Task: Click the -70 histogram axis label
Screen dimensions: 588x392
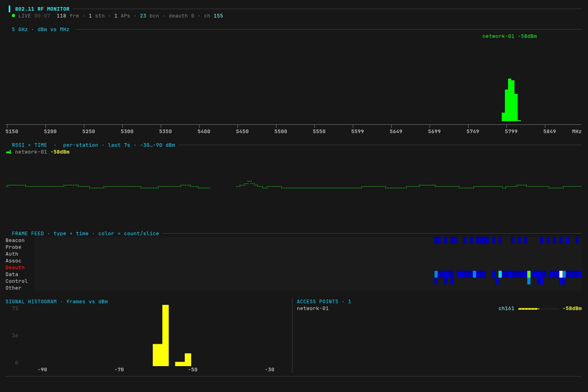Action: [x=119, y=370]
